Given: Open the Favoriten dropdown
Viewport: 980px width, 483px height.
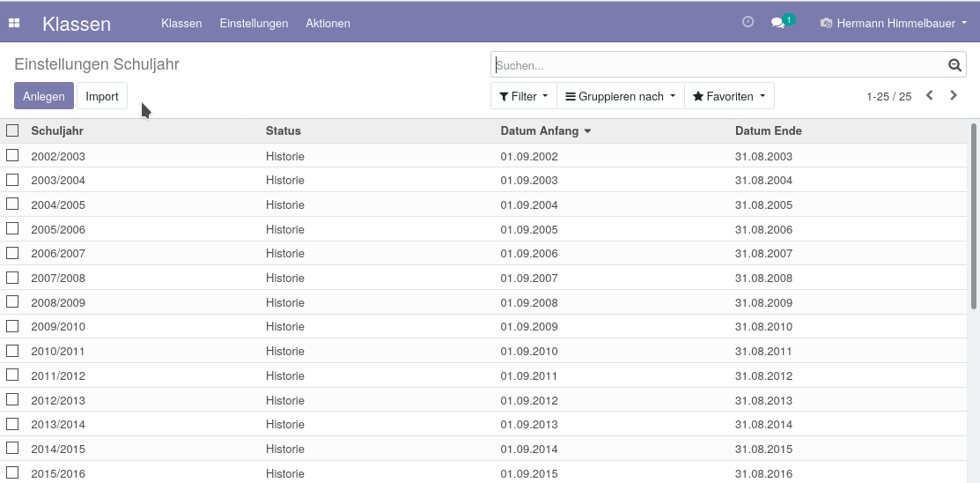Looking at the screenshot, I should (x=729, y=96).
